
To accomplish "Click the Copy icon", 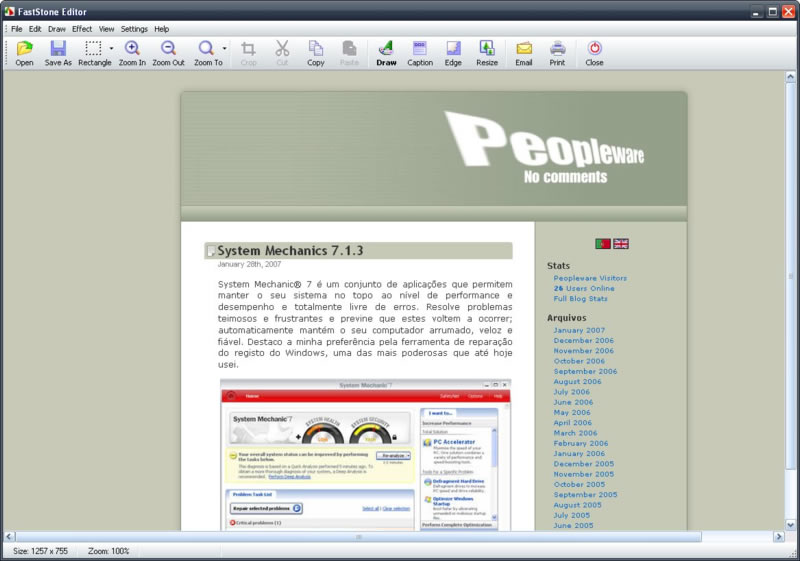I will tap(316, 53).
